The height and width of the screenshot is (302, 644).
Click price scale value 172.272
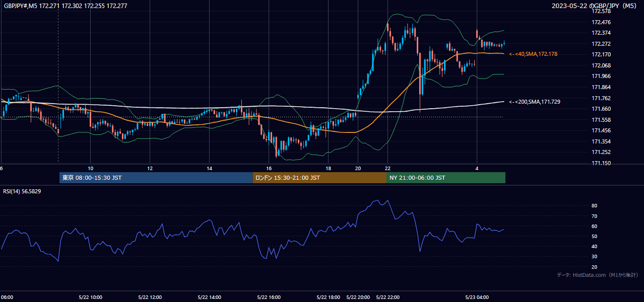[601, 44]
